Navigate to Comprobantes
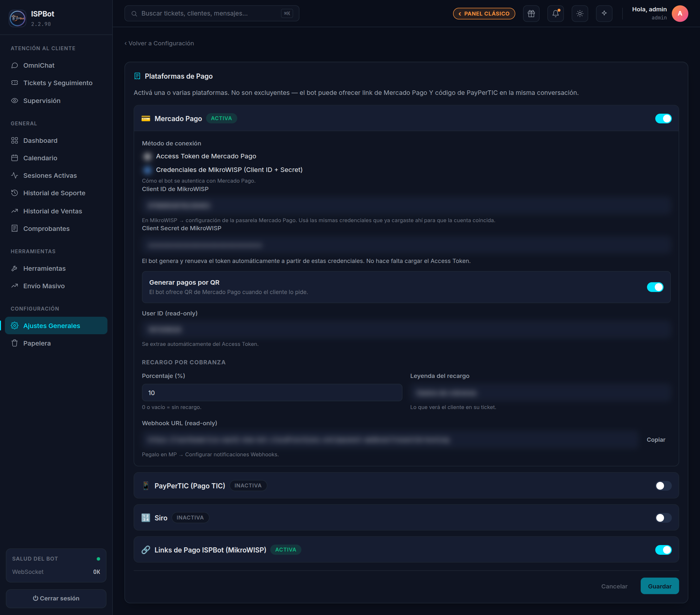Image resolution: width=700 pixels, height=615 pixels. [x=56, y=228]
